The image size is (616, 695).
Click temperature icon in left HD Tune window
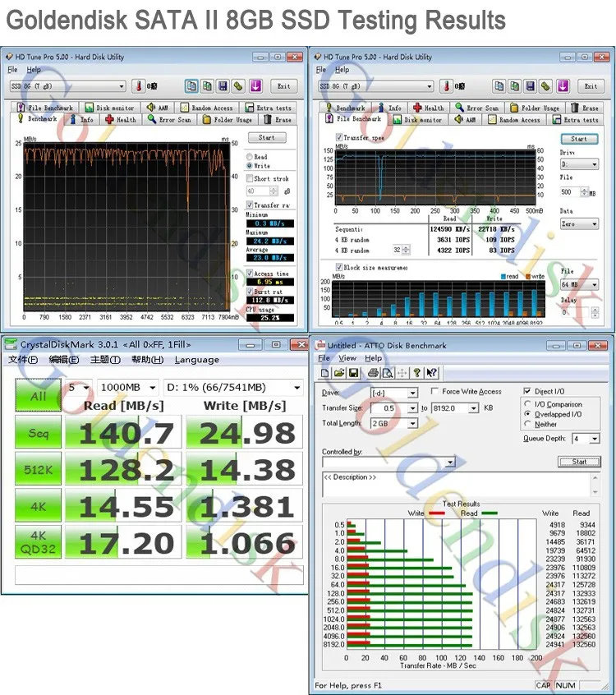(139, 86)
